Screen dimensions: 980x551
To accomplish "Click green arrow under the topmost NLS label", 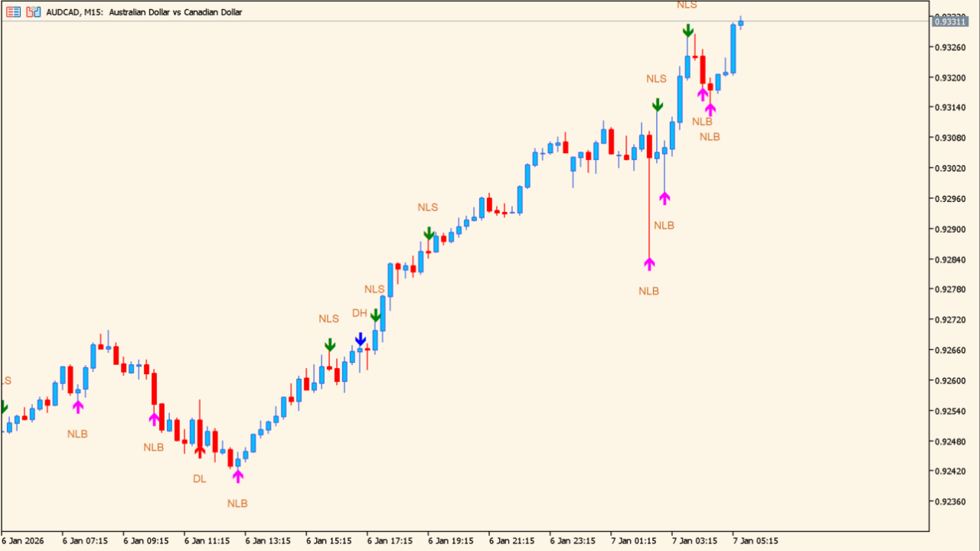I will click(688, 31).
